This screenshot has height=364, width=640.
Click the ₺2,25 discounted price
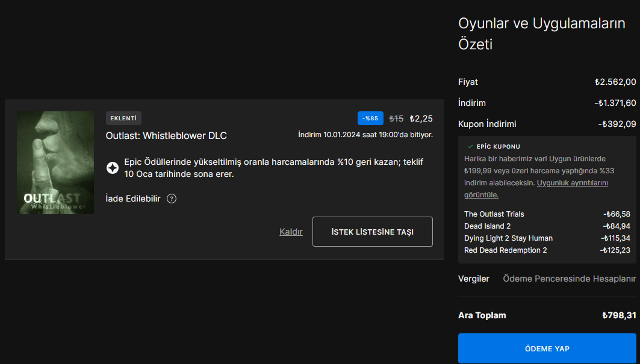[x=421, y=119]
